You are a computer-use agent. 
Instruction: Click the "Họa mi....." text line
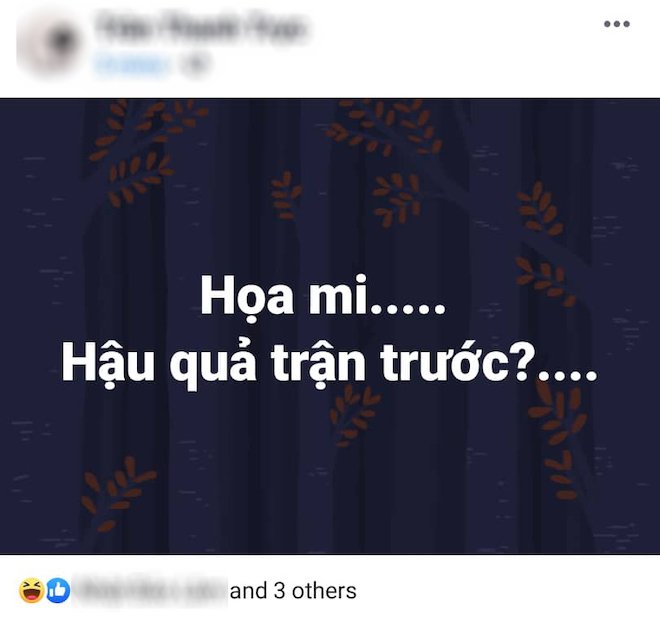coord(323,297)
